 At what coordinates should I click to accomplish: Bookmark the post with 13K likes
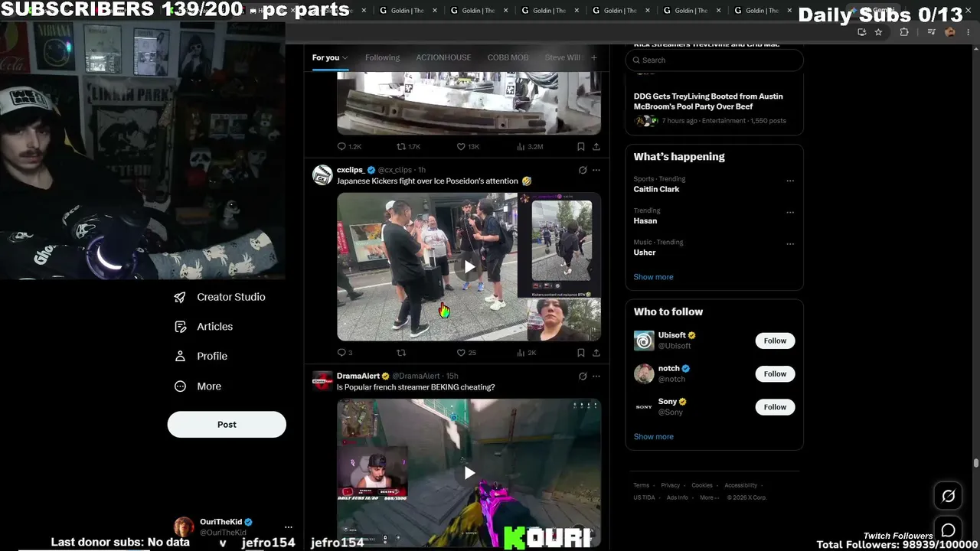(581, 146)
